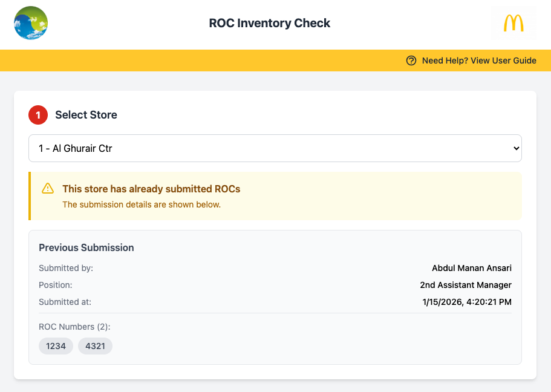Click the chevron arrow on store dropdown
This screenshot has height=392, width=551.
tap(515, 148)
